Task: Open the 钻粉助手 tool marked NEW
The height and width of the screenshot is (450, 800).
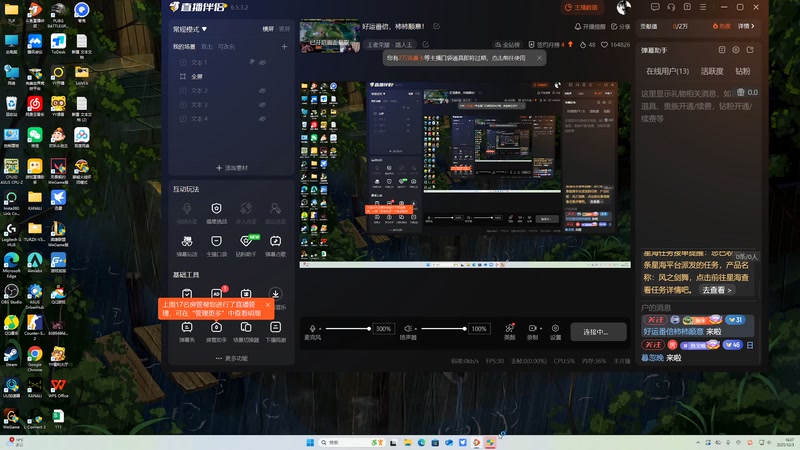Action: point(246,245)
